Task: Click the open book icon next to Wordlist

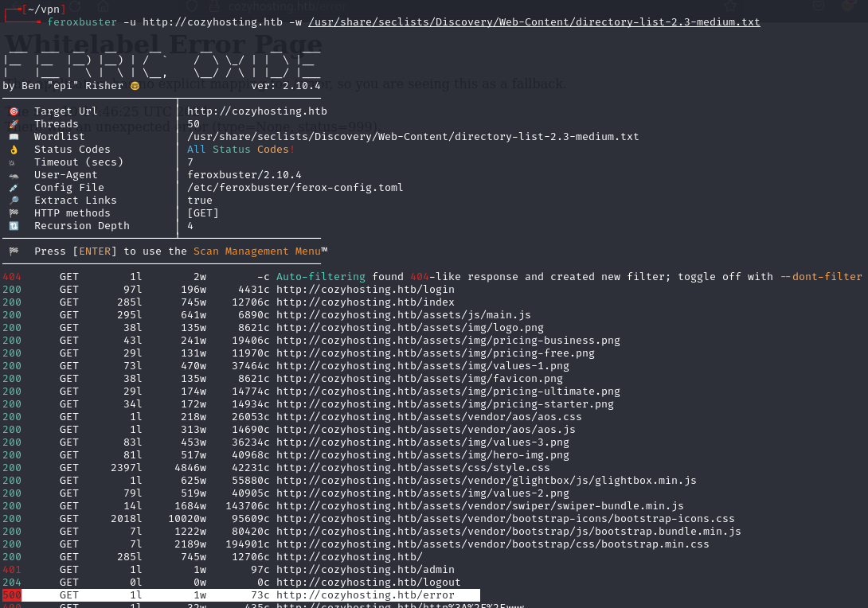Action: pyautogui.click(x=14, y=136)
